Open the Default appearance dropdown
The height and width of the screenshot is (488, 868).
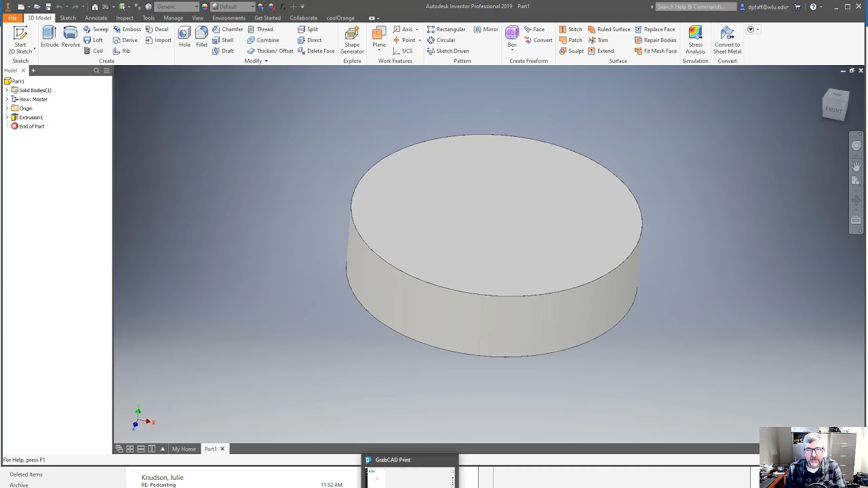pos(233,7)
